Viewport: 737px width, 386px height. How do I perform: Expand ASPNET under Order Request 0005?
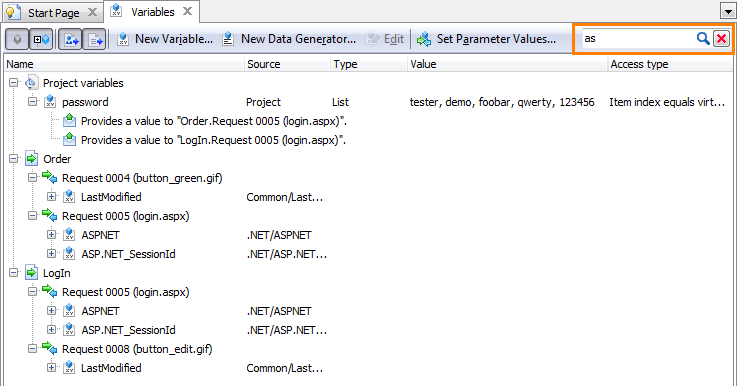click(52, 235)
